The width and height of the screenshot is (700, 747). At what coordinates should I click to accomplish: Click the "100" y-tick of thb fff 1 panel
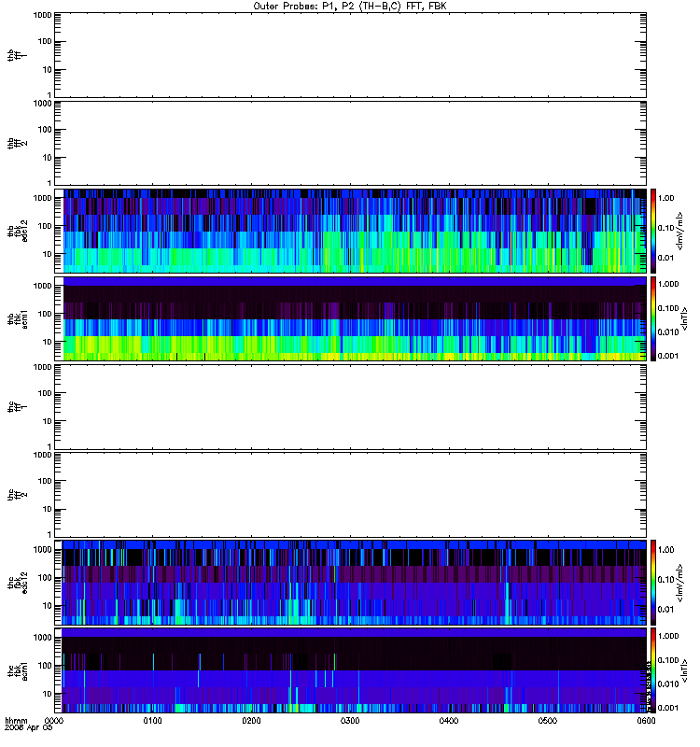(x=44, y=41)
